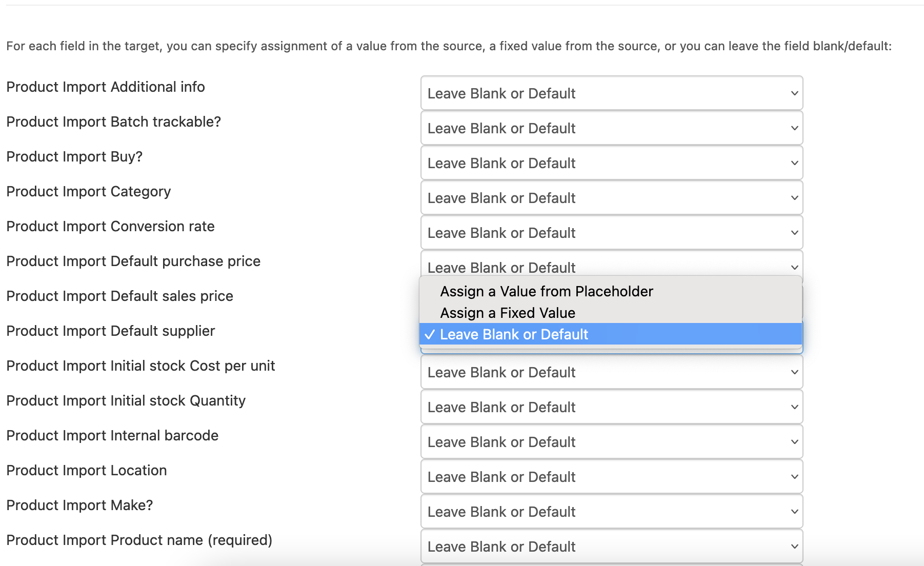The width and height of the screenshot is (924, 566).
Task: Open the Internal barcode mapping dropdown
Action: (611, 442)
